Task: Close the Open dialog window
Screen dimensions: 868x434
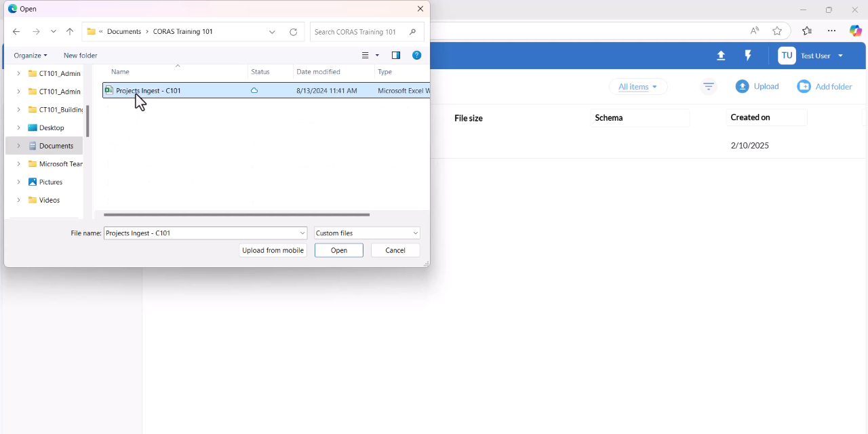Action: [x=420, y=9]
